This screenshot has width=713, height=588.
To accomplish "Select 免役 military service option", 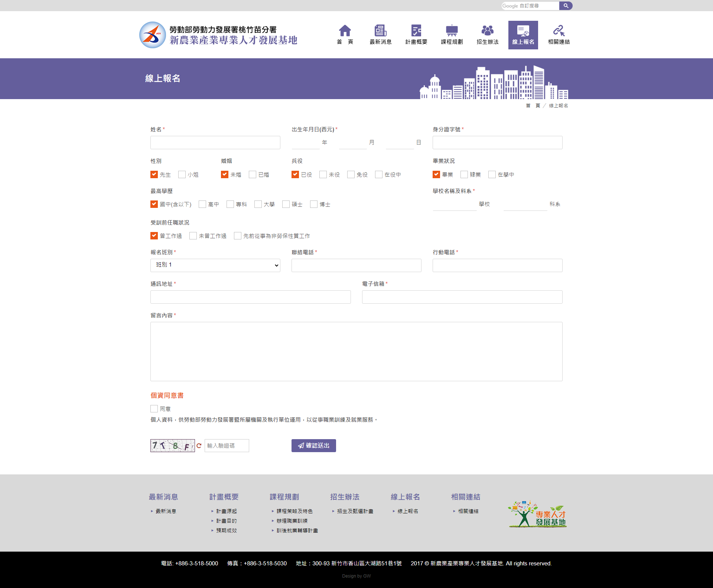I will (351, 174).
